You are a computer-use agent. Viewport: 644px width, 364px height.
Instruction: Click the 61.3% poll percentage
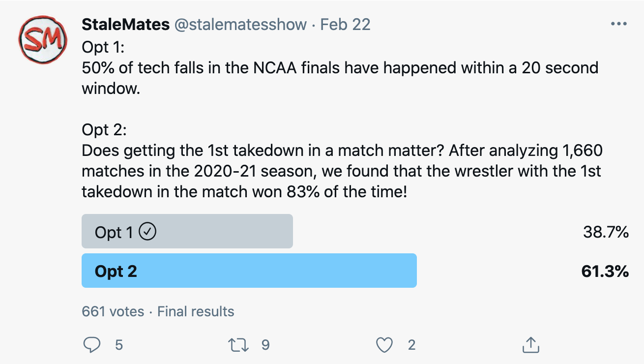tap(605, 271)
